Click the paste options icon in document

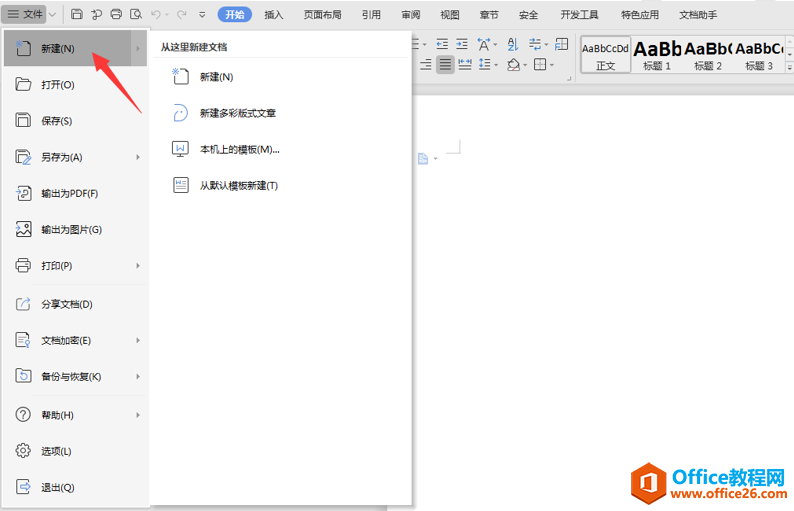point(423,159)
